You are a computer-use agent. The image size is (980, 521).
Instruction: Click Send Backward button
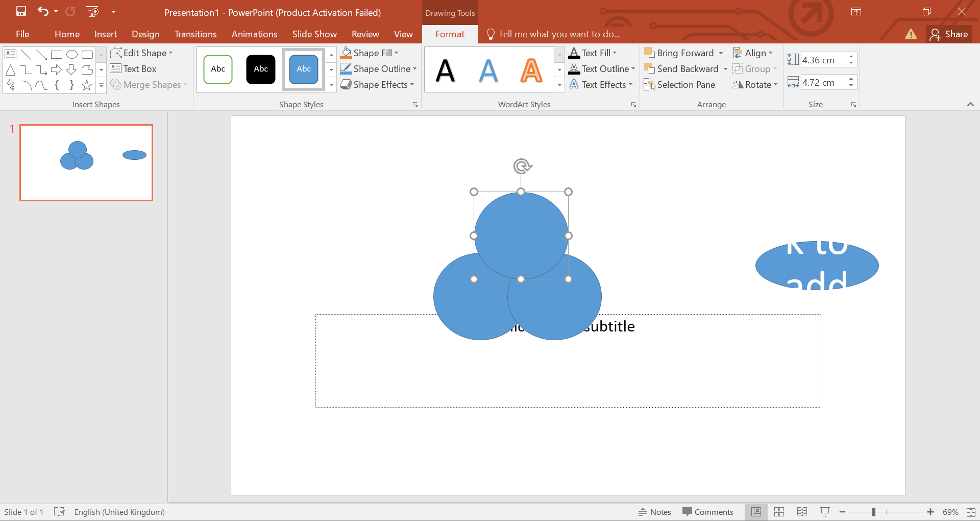tap(681, 68)
